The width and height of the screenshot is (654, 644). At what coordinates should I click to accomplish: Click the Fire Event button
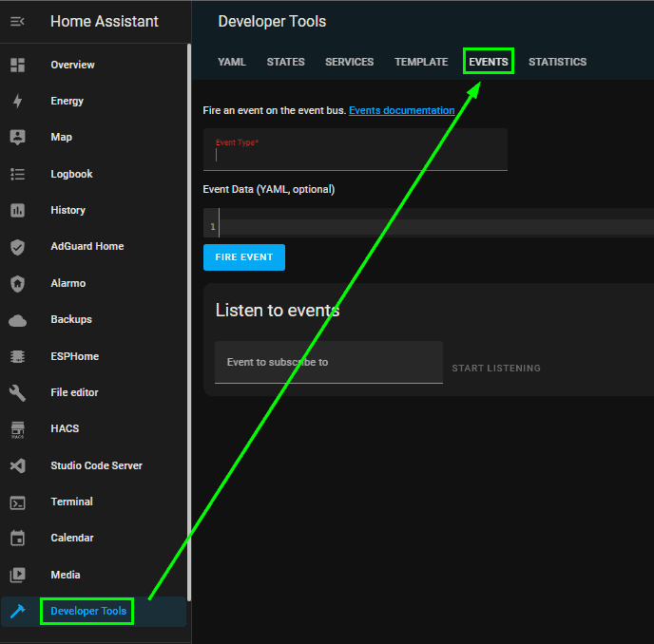pos(244,257)
